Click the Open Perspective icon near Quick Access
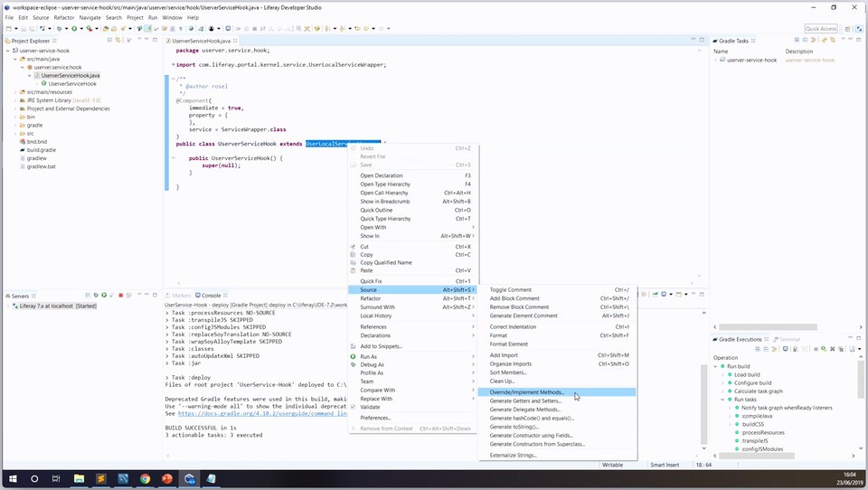The height and width of the screenshot is (490, 868). pos(847,29)
